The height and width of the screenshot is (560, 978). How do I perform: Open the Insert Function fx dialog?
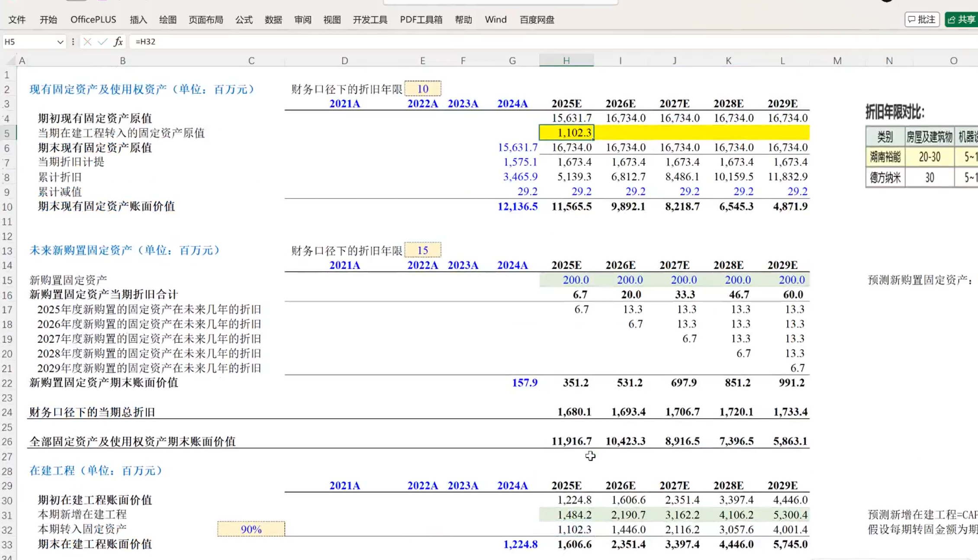[118, 42]
